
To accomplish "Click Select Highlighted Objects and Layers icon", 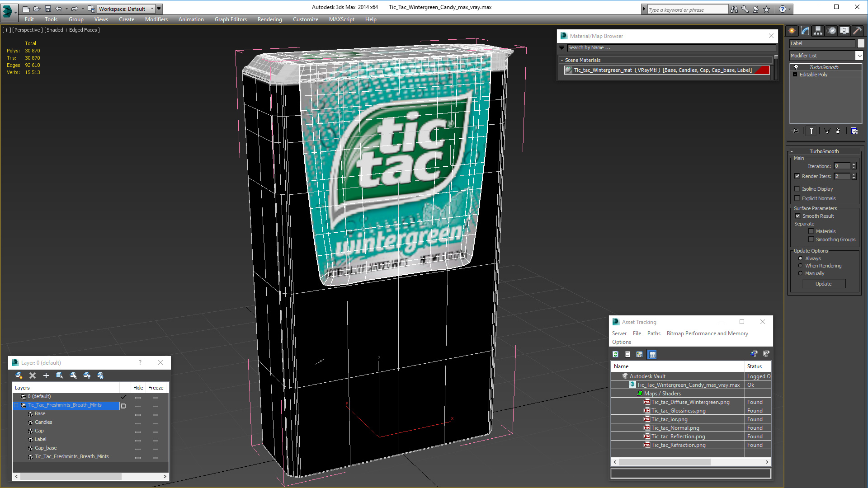I will coord(60,375).
